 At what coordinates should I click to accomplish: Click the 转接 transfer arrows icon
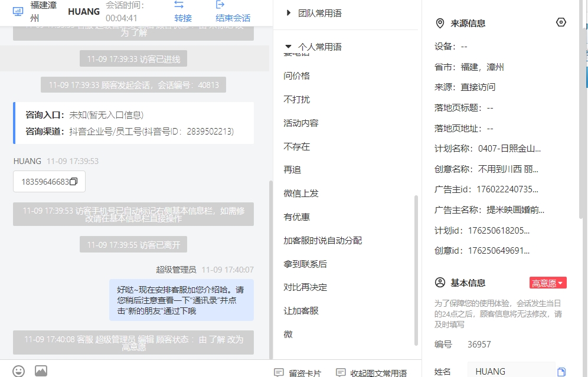point(179,5)
